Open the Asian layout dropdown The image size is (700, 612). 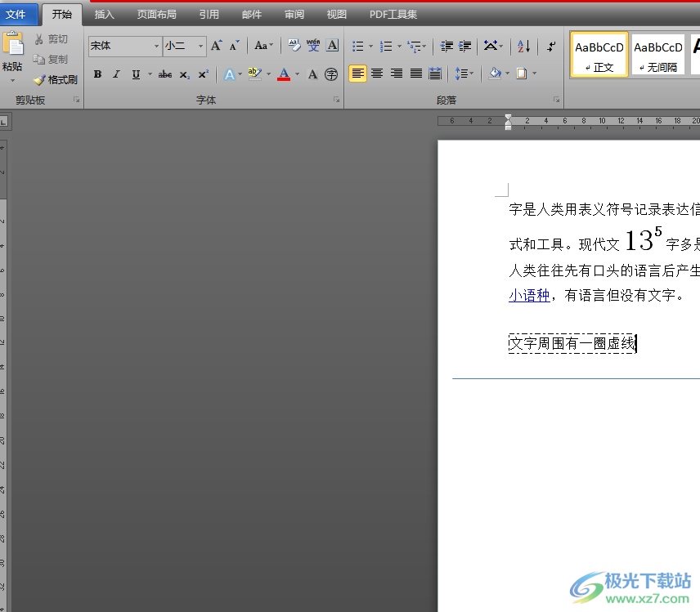tap(493, 46)
